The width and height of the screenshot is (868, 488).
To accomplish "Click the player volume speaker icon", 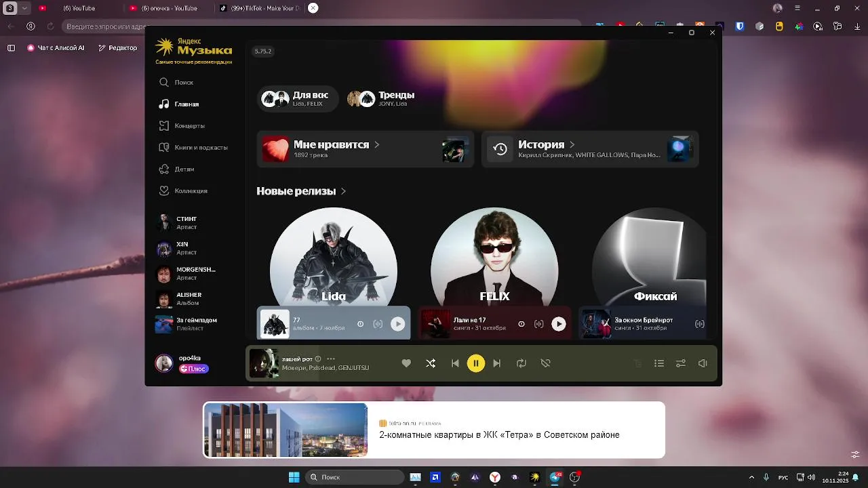I will pyautogui.click(x=703, y=363).
